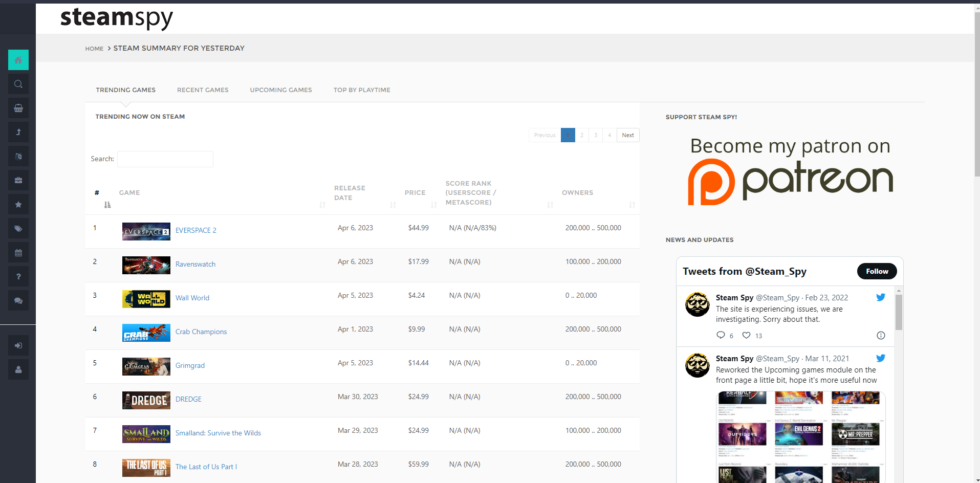The image size is (980, 483).
Task: Switch to the Recent Games tab
Action: click(203, 90)
